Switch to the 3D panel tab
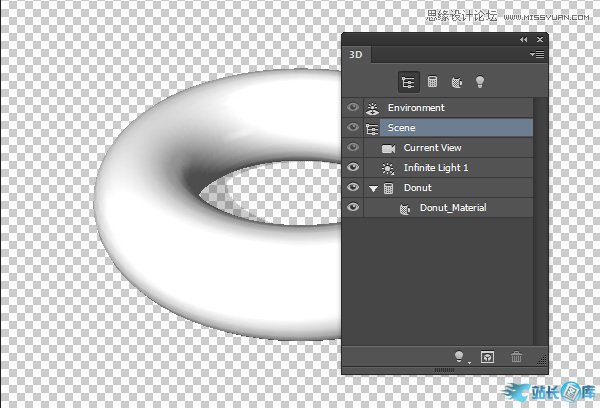Image resolution: width=600 pixels, height=408 pixels. (x=356, y=55)
